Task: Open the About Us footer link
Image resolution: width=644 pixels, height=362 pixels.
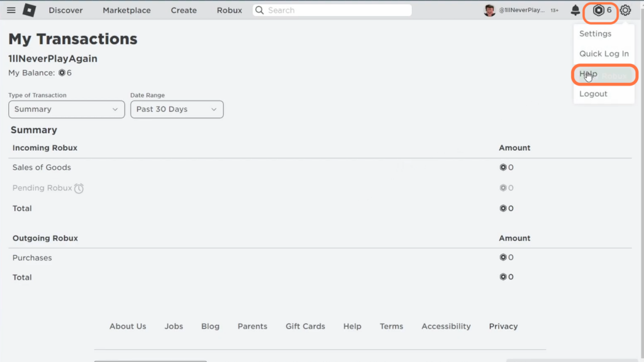Action: pyautogui.click(x=128, y=326)
